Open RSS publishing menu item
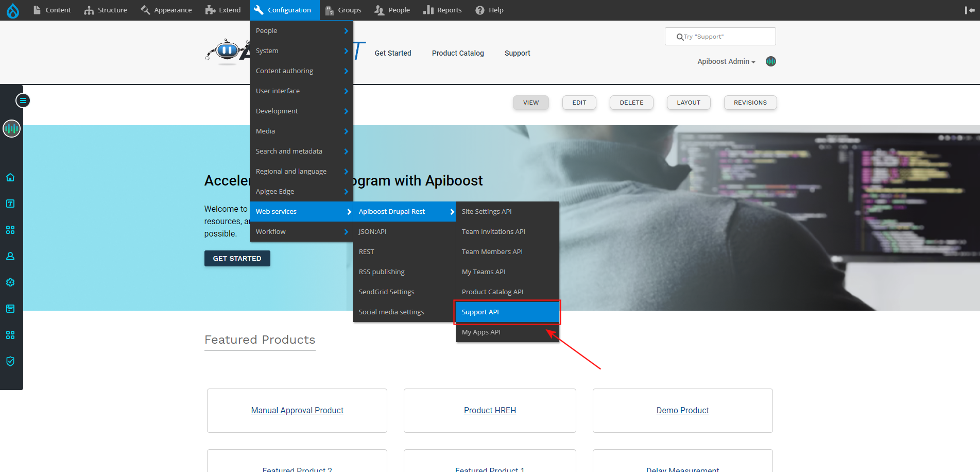The width and height of the screenshot is (980, 472). (x=404, y=272)
